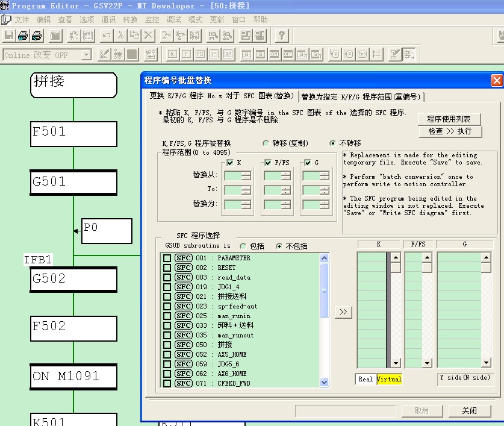504x426 pixels.
Task: Toggle the K program range checkbox
Action: 230,163
